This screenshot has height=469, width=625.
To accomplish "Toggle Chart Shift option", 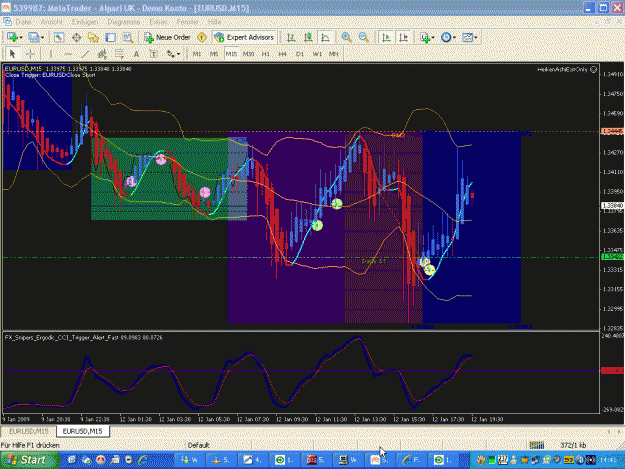I will tap(404, 37).
